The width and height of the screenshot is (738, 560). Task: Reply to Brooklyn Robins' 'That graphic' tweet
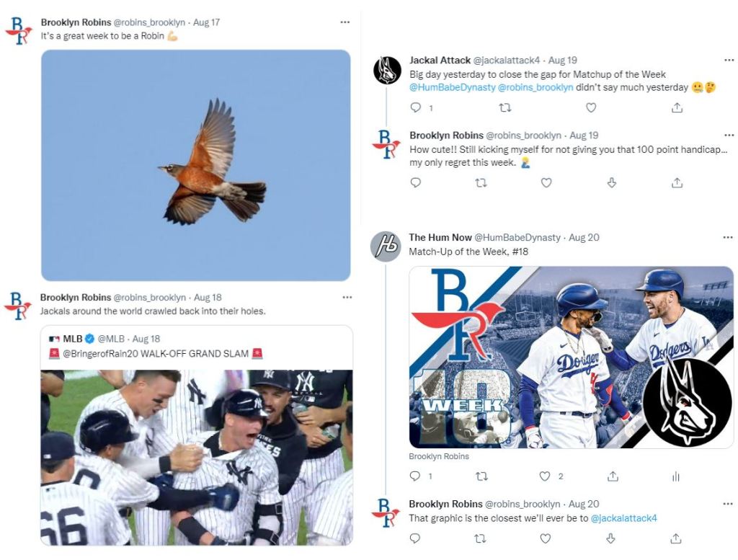pos(414,538)
